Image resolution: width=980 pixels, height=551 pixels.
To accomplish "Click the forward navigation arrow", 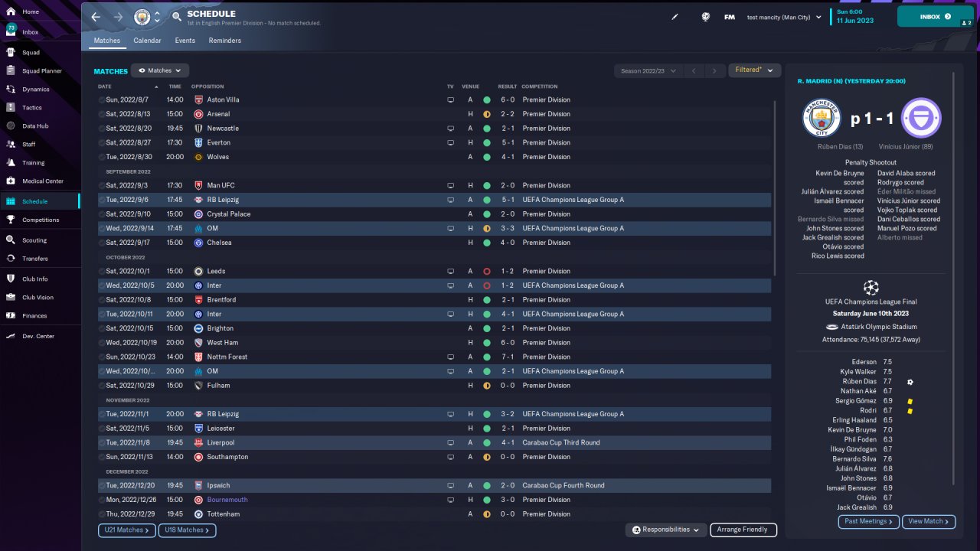I will [x=118, y=17].
